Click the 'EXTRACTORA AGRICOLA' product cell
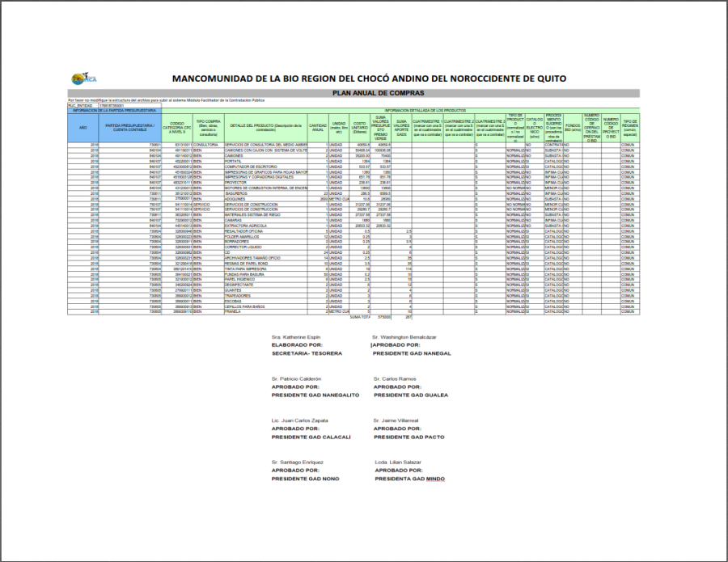 click(x=266, y=226)
